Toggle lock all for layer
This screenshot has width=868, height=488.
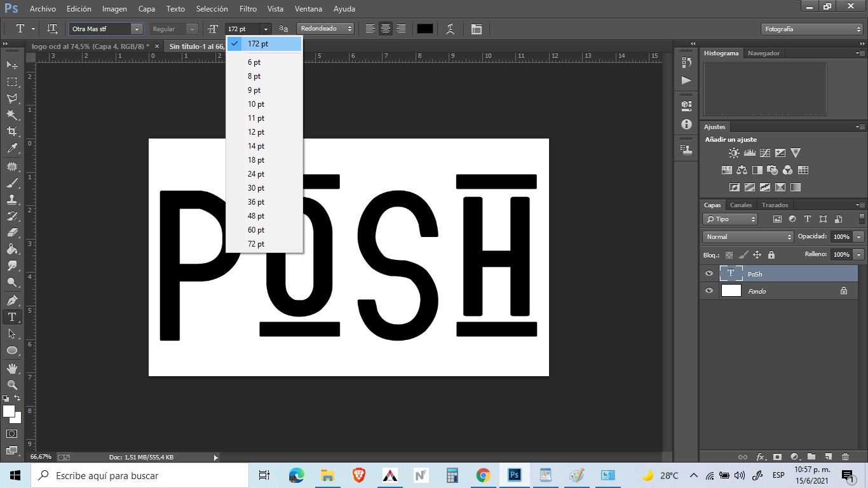tap(771, 255)
